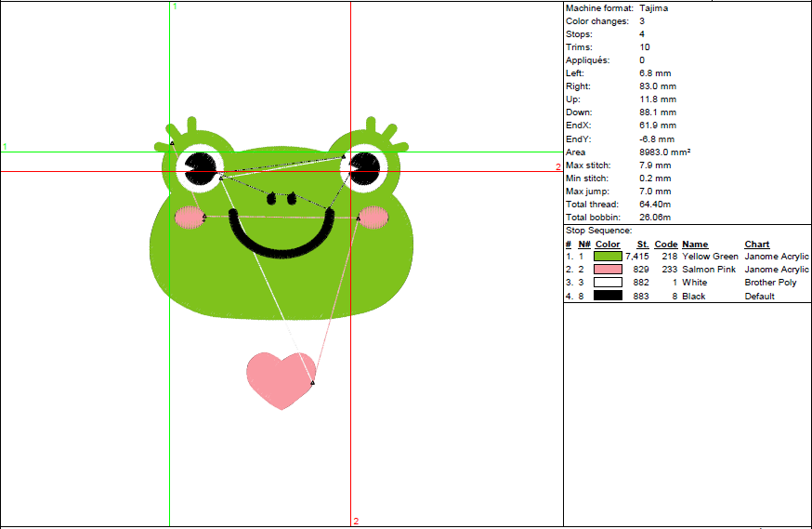Screen dimensions: 812x529
Task: Click the 'Default' chart entry
Action: [x=760, y=297]
